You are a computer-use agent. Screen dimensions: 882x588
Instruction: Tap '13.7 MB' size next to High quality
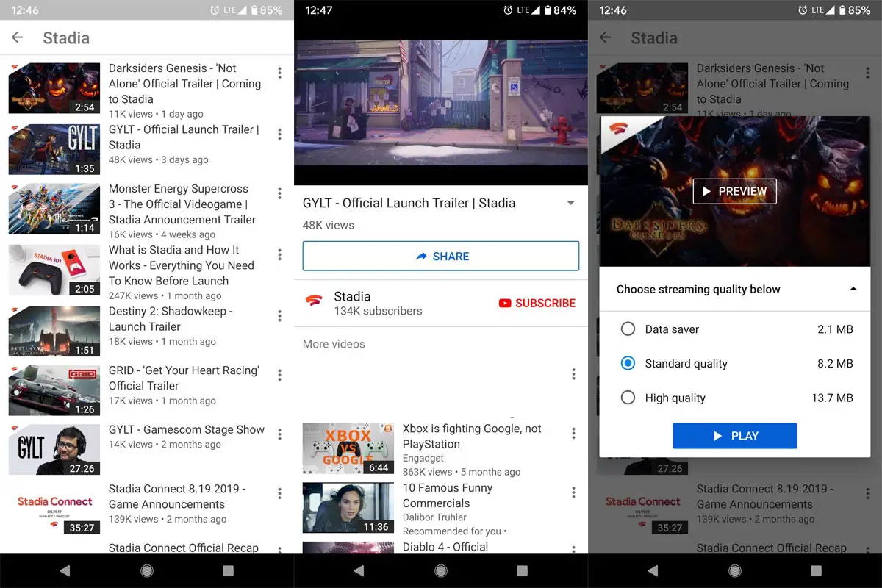tap(832, 398)
